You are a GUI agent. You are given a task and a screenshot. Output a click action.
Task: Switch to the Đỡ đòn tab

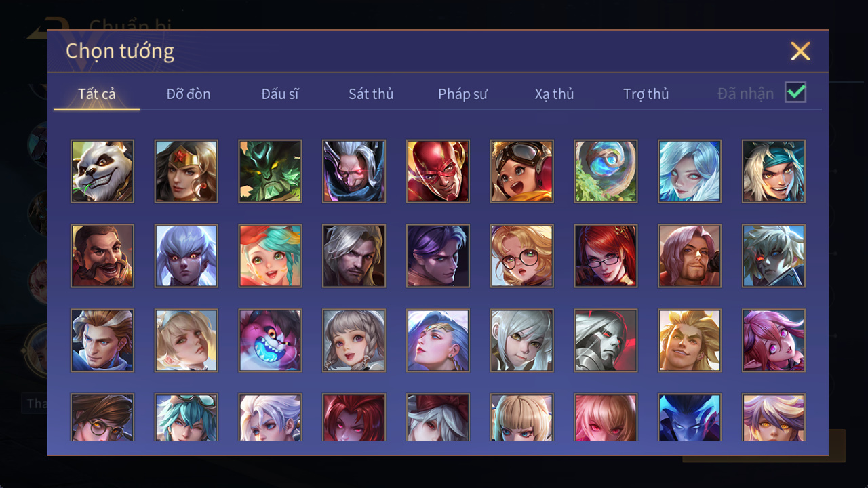[x=189, y=94]
